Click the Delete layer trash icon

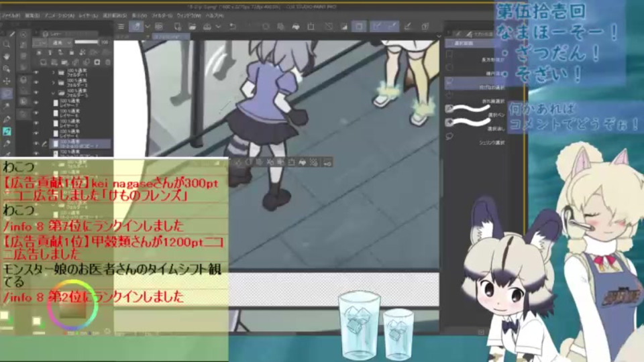click(x=107, y=62)
